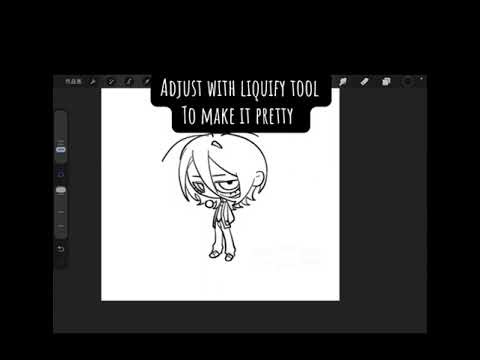Select the Smudge tool
The image size is (480, 360).
pos(343,82)
